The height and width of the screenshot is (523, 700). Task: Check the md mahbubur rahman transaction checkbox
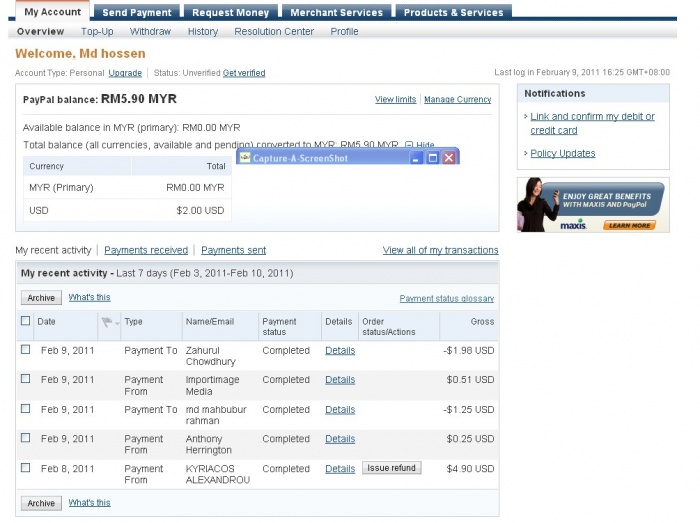click(x=25, y=409)
